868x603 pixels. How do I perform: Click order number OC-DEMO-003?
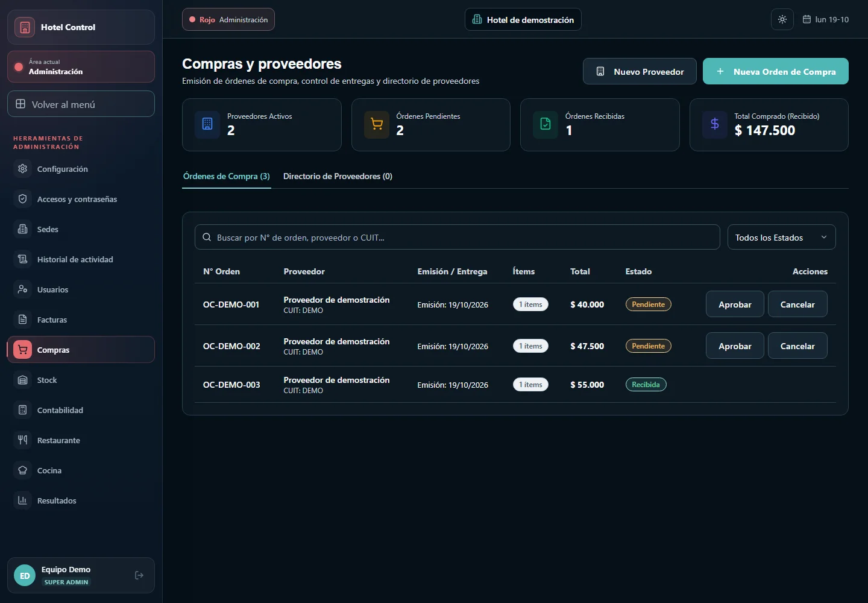(x=231, y=384)
